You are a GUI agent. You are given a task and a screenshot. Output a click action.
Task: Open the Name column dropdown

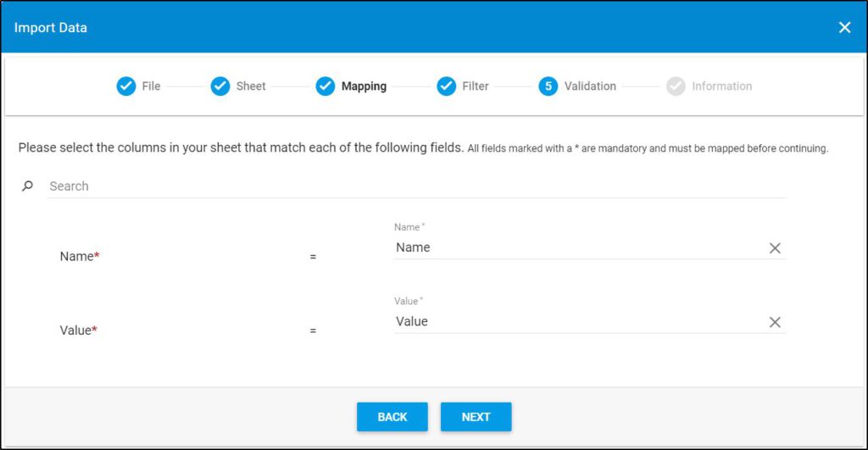580,247
